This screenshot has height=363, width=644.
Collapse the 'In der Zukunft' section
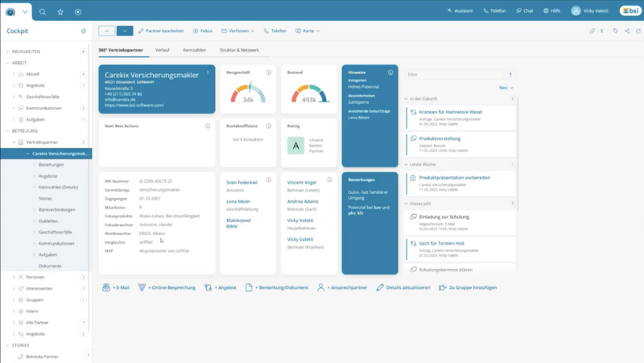pos(407,98)
